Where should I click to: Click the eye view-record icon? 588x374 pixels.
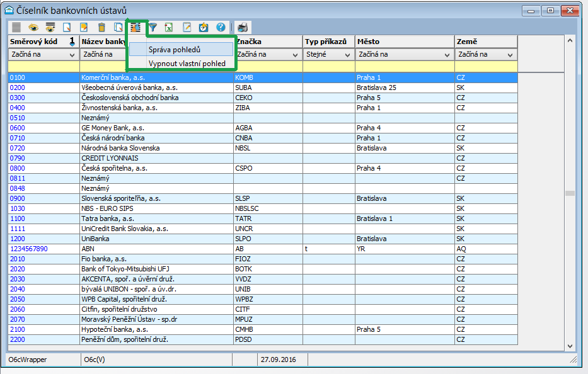(x=33, y=27)
